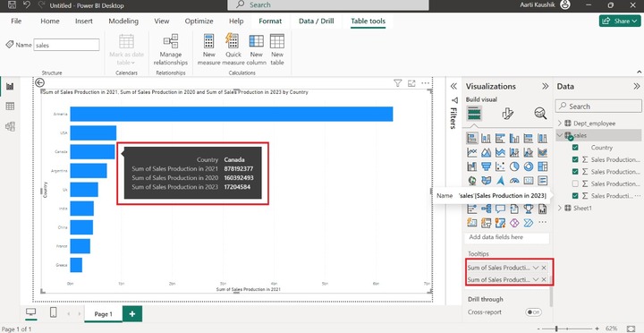Enter Focus mode for the chart
The height and width of the screenshot is (333, 644).
point(411,83)
